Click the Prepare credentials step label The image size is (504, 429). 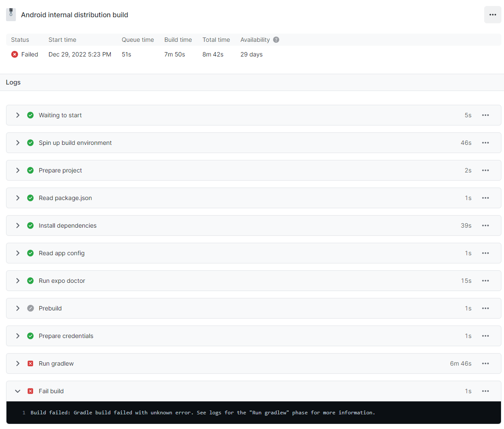click(66, 336)
